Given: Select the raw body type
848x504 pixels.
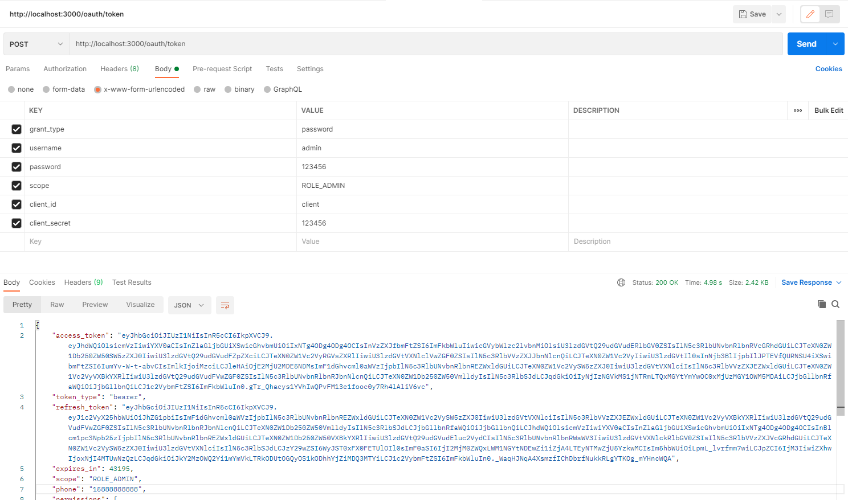Looking at the screenshot, I should (x=205, y=89).
